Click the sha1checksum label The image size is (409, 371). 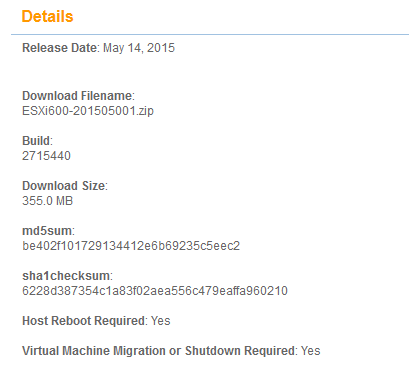pyautogui.click(x=66, y=276)
